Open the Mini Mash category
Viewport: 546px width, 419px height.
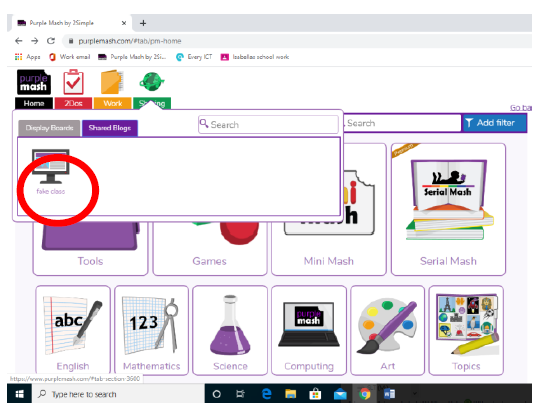[x=329, y=248]
